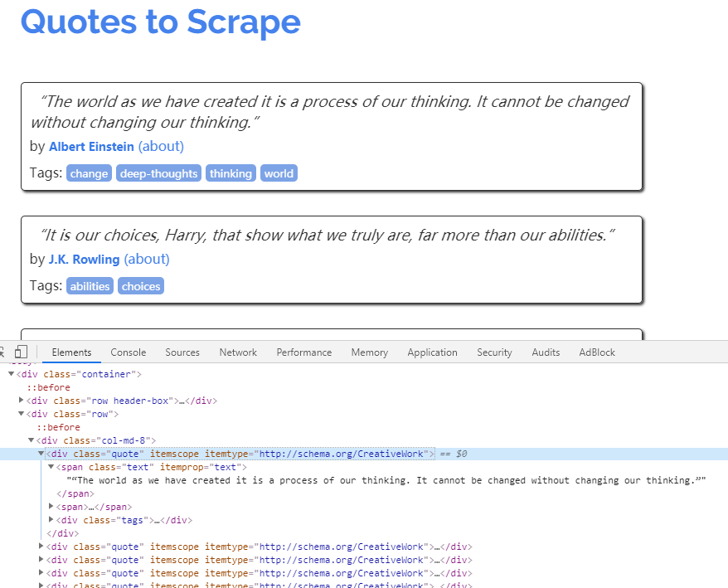Click the about link for Albert Einstein
728x588 pixels.
click(x=161, y=146)
